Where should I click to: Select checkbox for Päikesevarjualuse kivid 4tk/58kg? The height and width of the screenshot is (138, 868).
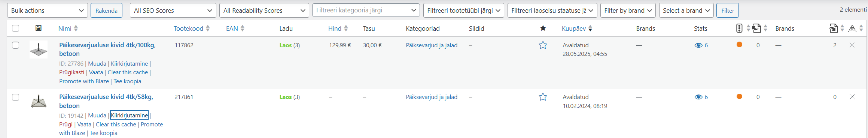(x=15, y=97)
